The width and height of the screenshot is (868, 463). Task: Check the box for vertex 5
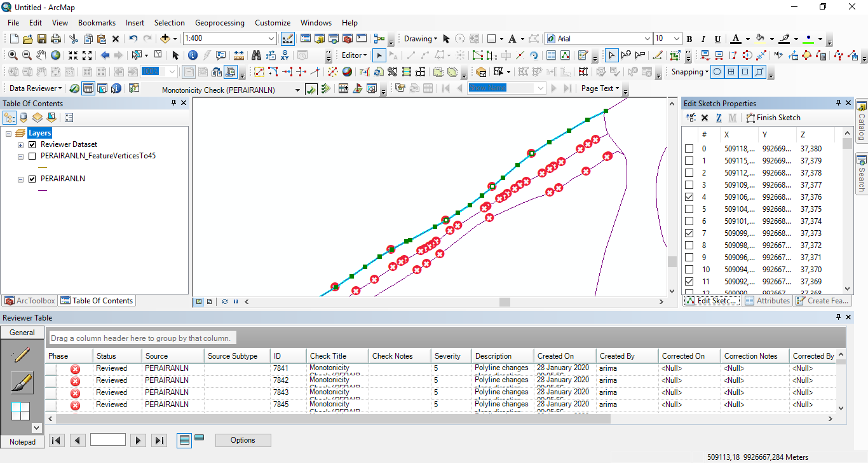[x=689, y=209]
